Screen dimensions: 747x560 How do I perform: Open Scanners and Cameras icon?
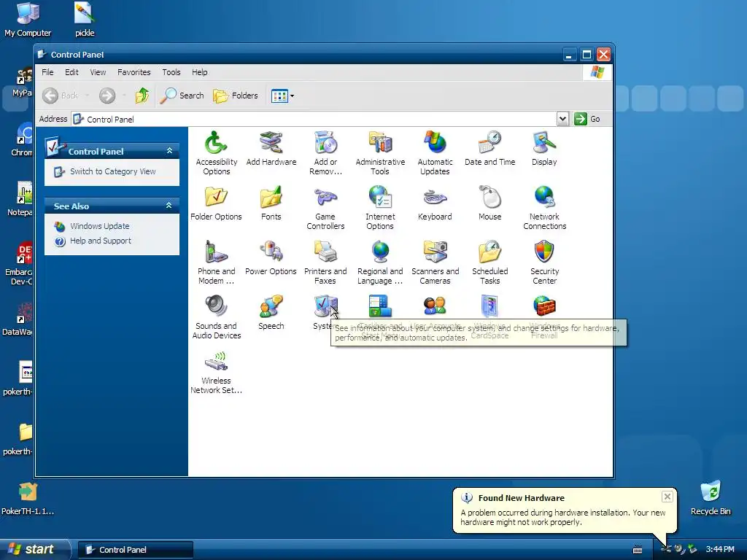[435, 262]
